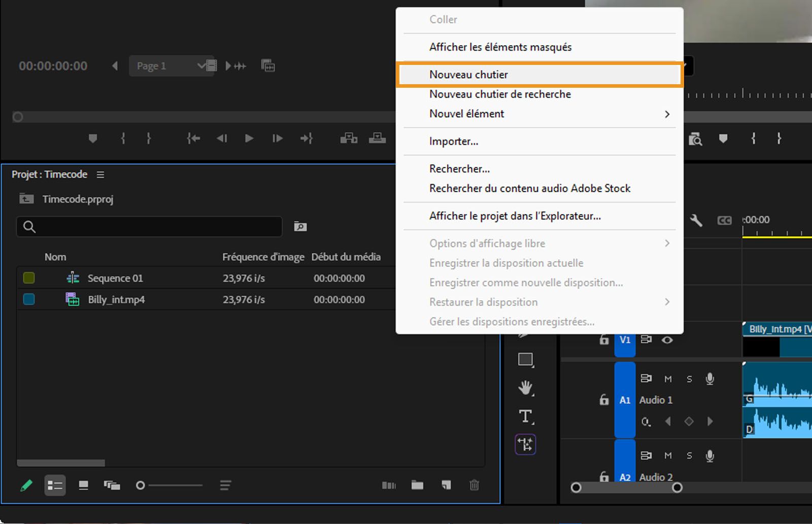The height and width of the screenshot is (524, 812).
Task: Select the Type tool in the timeline toolbar
Action: click(525, 416)
